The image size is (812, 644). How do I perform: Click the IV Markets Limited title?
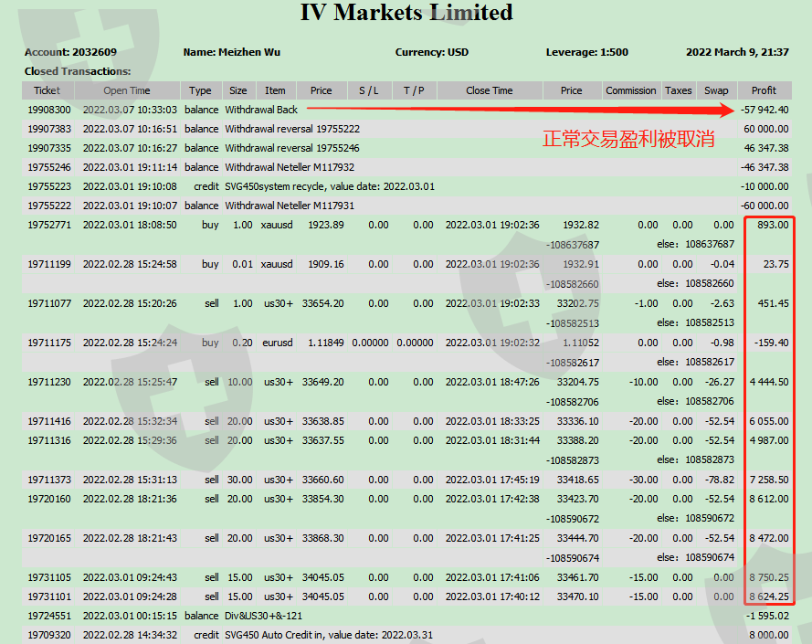(x=406, y=13)
